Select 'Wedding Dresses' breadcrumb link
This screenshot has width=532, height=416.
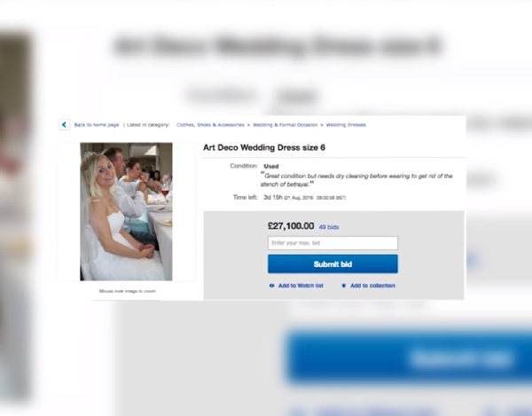[346, 125]
